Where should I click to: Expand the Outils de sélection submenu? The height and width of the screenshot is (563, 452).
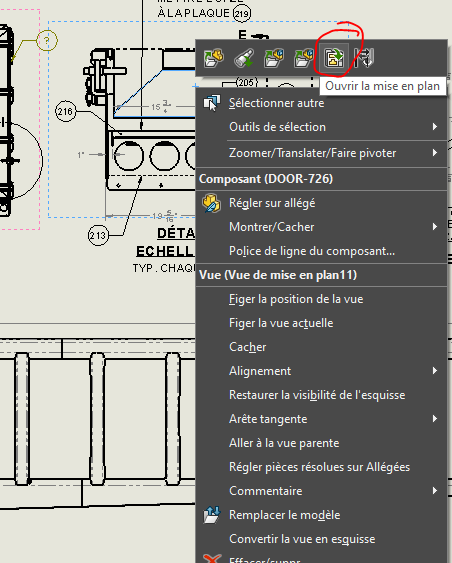pyautogui.click(x=435, y=127)
